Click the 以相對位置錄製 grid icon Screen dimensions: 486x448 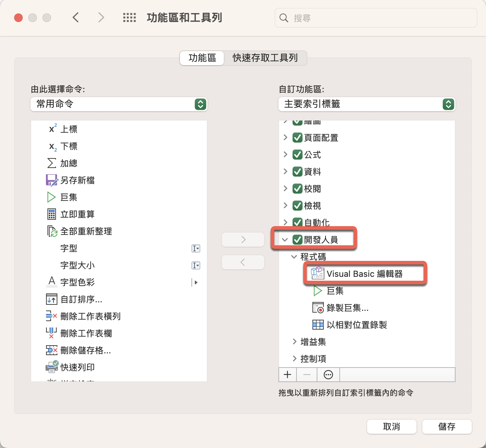pos(318,325)
